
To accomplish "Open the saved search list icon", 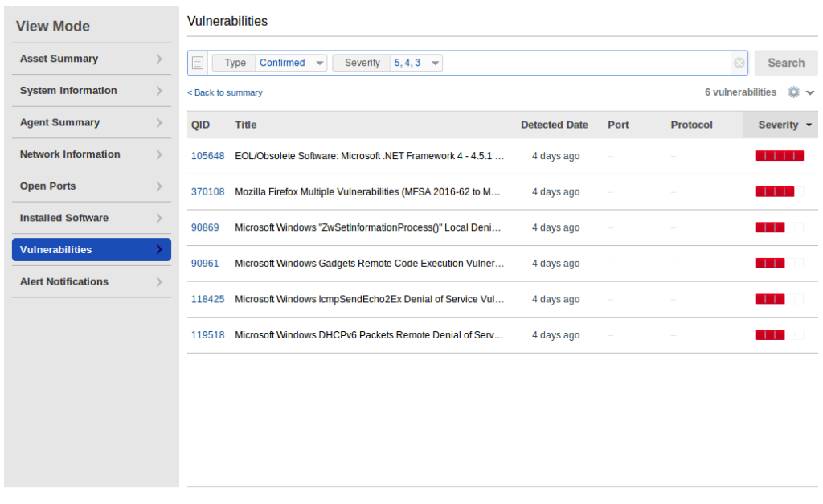I will coord(197,62).
